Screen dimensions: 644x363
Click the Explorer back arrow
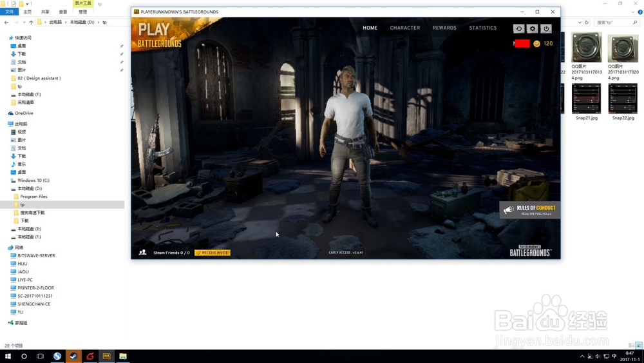(x=6, y=22)
